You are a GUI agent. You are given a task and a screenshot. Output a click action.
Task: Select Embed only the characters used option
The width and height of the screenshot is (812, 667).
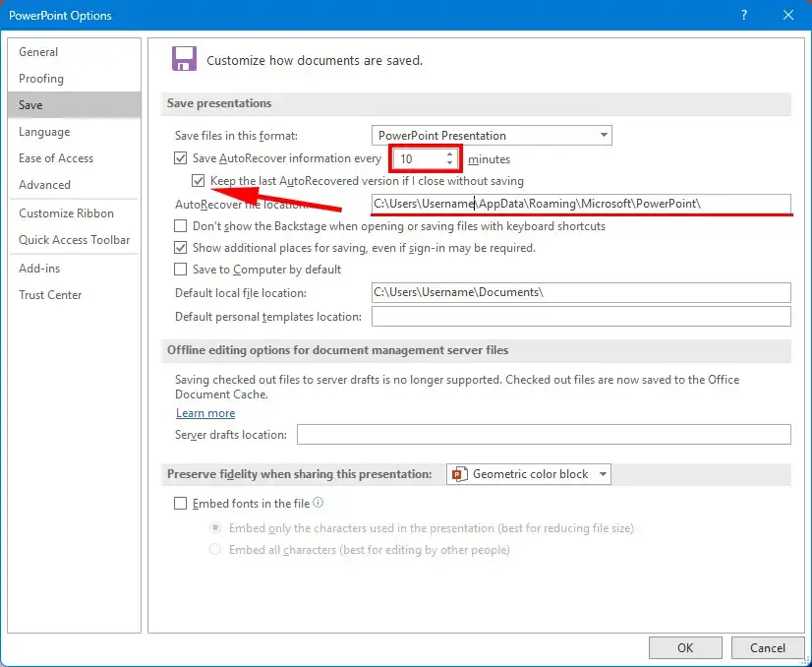click(215, 527)
